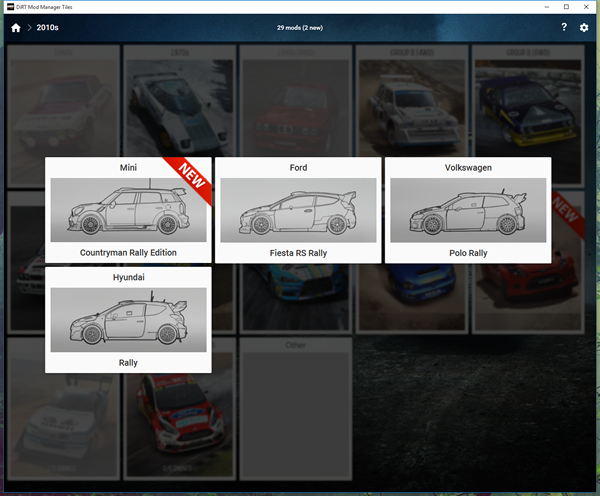Viewport: 600px width, 496px height.
Task: Click the Volkswagen brand heading
Action: click(468, 168)
